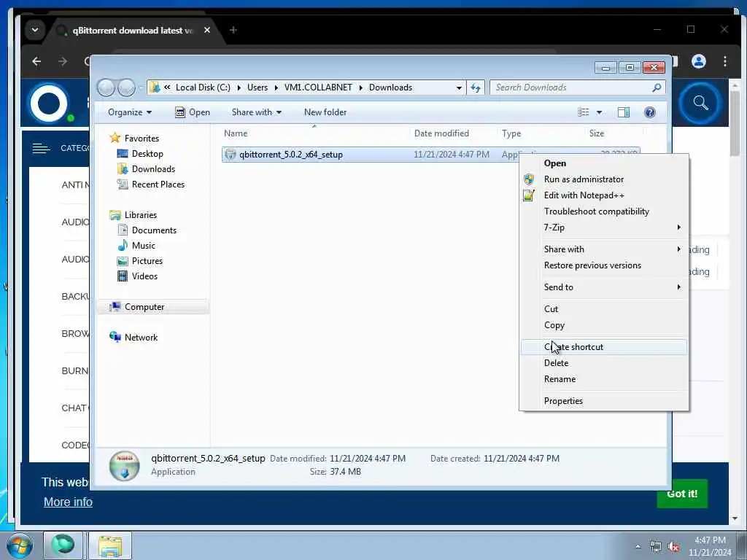Open Downloads in navigation pane

(x=153, y=169)
